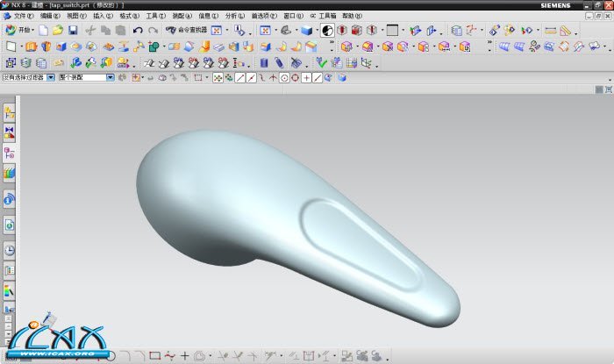Open the 帮助 (Help) menu
Viewport: 614px width, 364px height.
click(351, 16)
